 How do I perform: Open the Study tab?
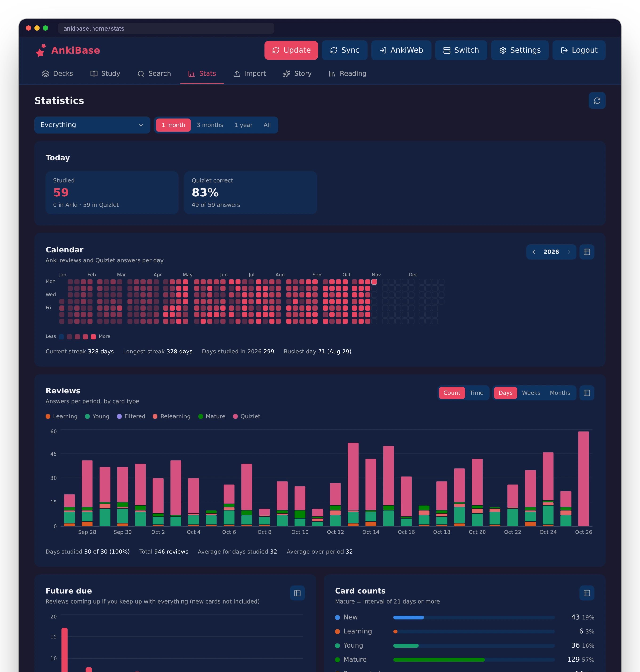point(105,74)
